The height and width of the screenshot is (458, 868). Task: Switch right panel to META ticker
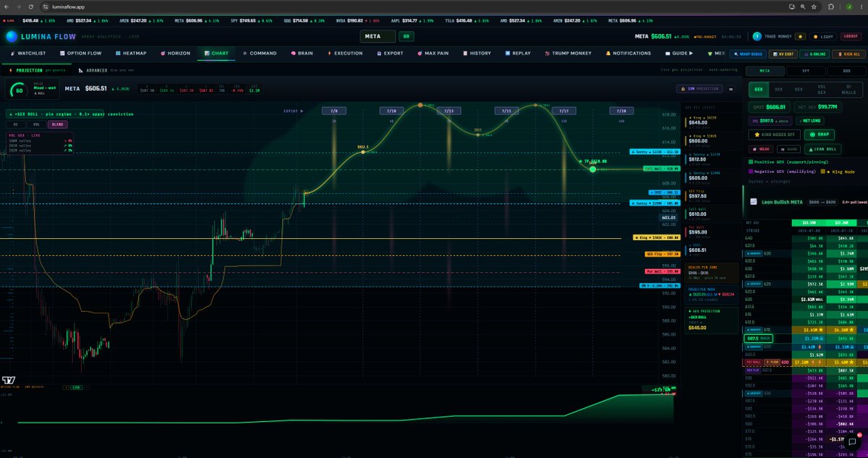(765, 71)
